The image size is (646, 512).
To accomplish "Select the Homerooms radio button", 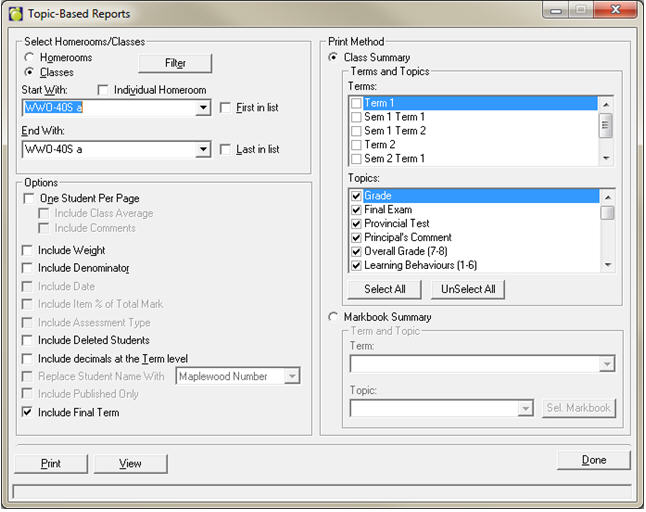I will click(x=29, y=58).
